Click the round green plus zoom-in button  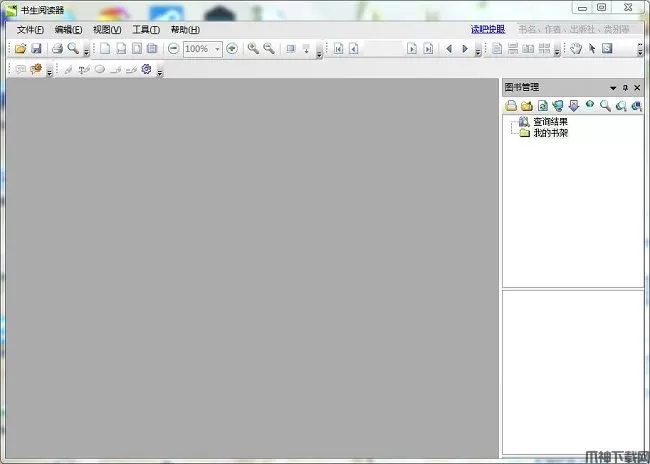click(x=232, y=49)
